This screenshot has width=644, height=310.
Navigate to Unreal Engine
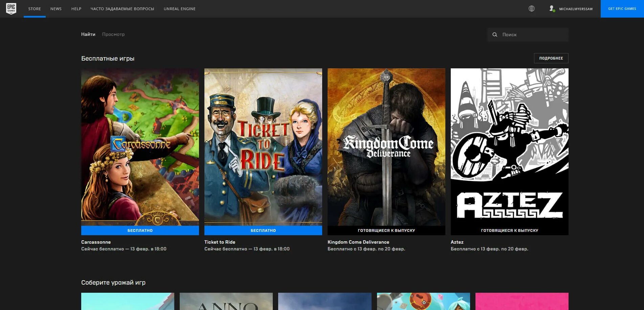click(x=180, y=9)
